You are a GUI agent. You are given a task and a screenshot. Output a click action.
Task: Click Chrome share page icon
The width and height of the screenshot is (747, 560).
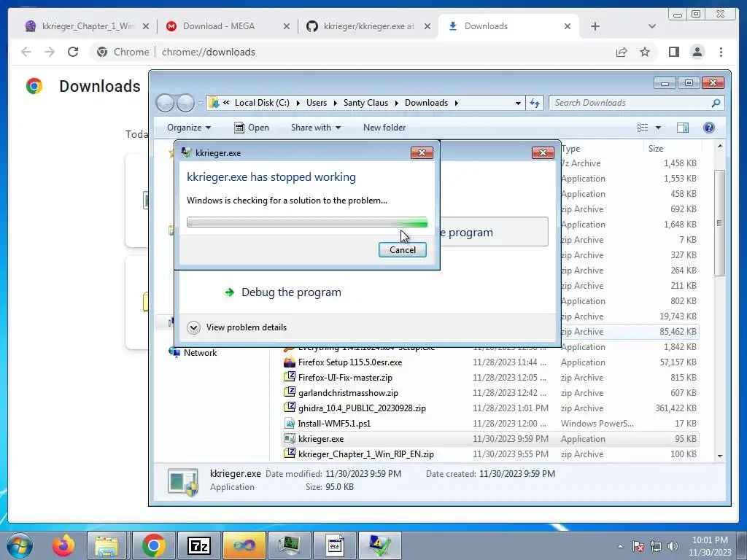622,52
